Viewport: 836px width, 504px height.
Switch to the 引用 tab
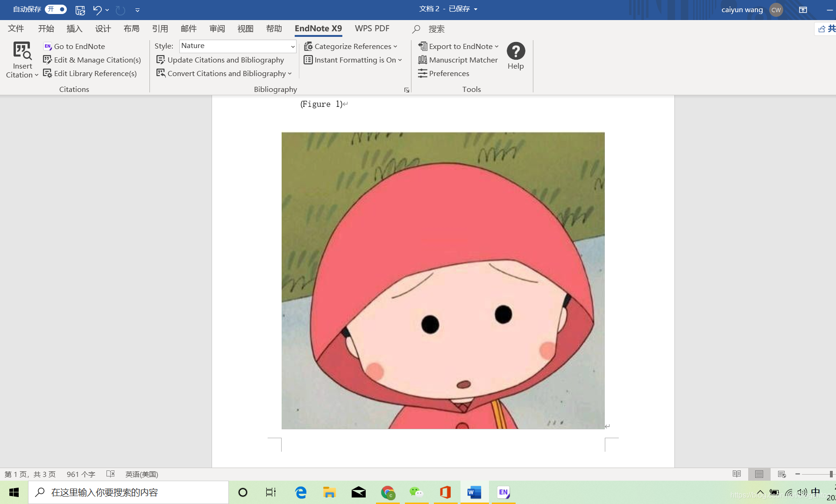[x=160, y=29]
